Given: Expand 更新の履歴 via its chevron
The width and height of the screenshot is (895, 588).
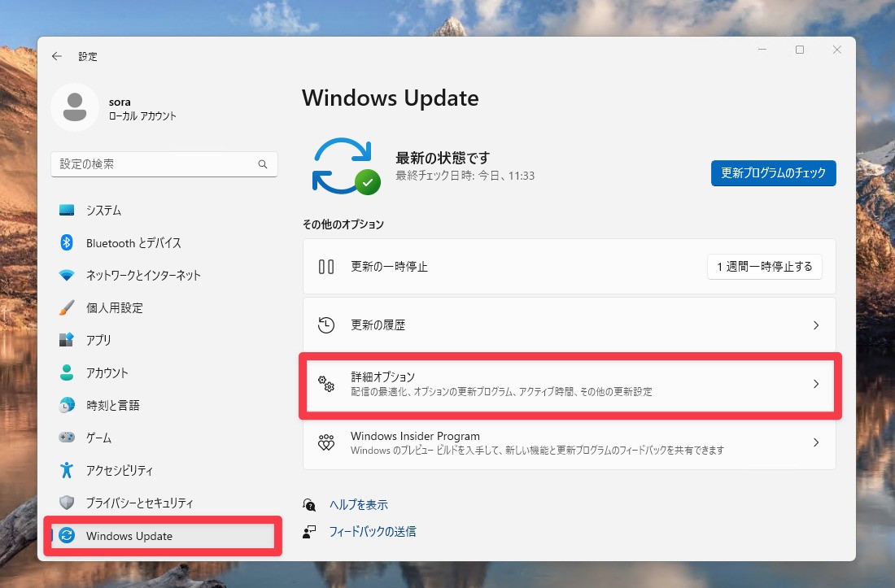Looking at the screenshot, I should coord(815,325).
